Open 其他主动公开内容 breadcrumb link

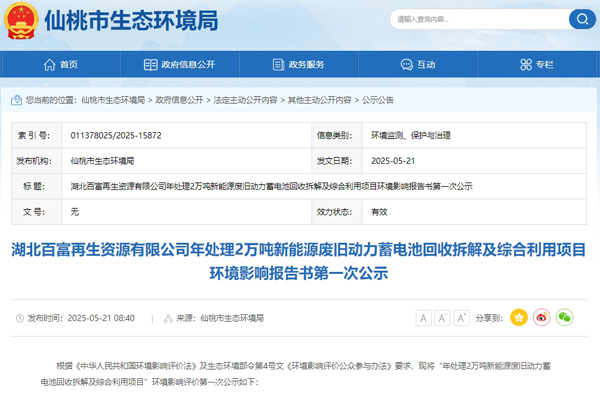[321, 100]
